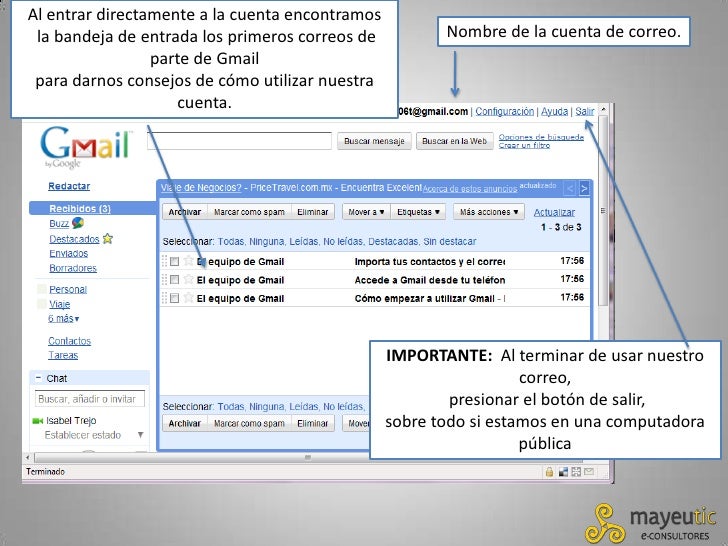
Task: Click Redactar to compose mail
Action: [x=69, y=186]
